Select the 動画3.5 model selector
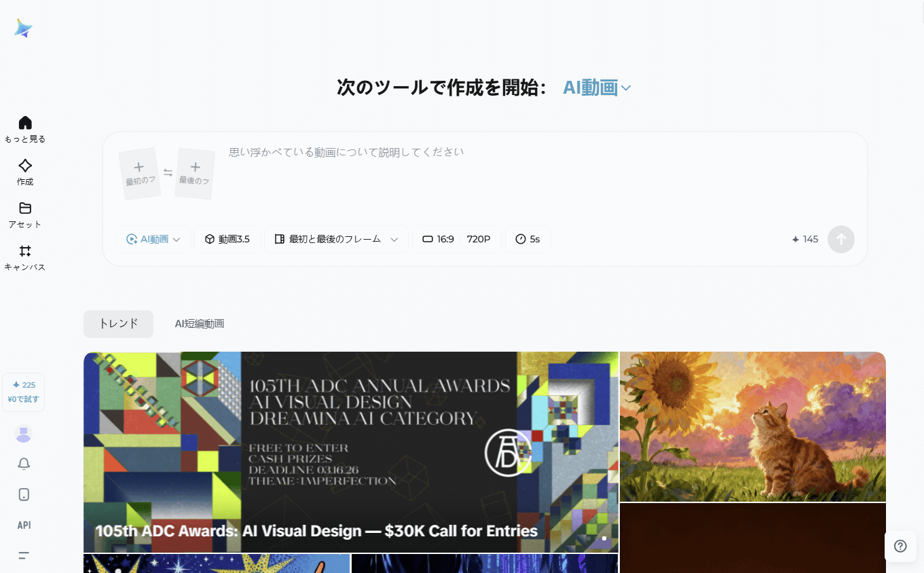 pyautogui.click(x=227, y=239)
